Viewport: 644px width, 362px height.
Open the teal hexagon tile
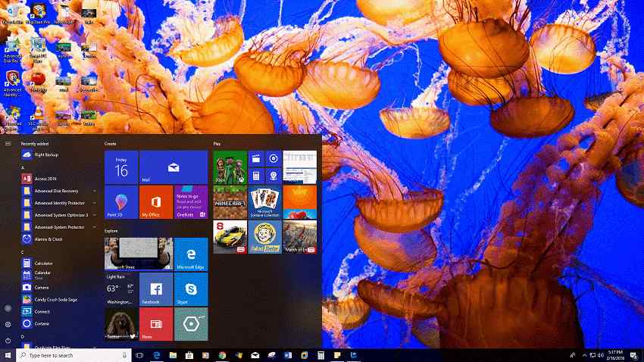point(191,324)
